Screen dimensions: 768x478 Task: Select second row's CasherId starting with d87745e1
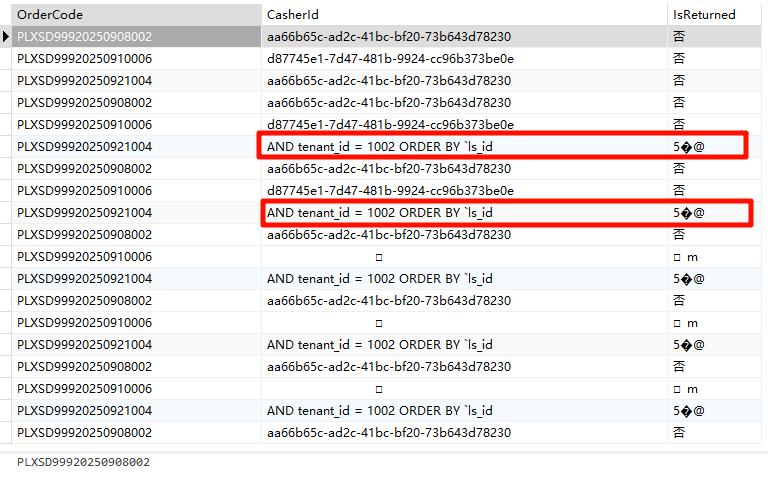[x=390, y=59]
